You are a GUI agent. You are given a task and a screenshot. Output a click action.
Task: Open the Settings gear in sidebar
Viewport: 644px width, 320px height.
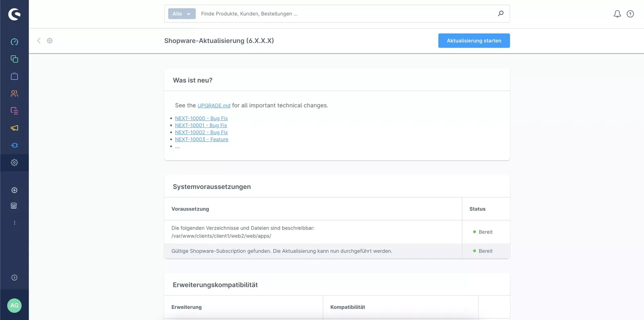pyautogui.click(x=14, y=163)
